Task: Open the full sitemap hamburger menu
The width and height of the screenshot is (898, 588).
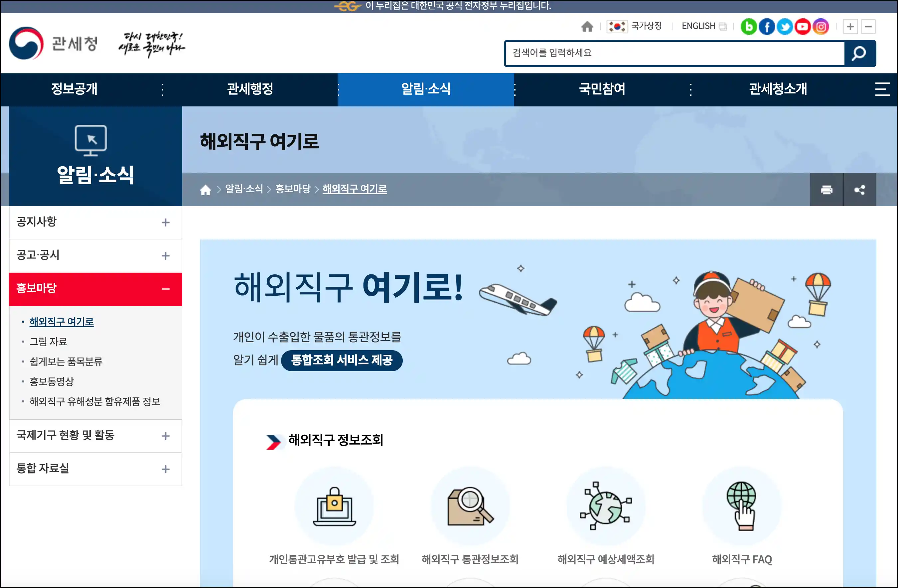Action: click(x=882, y=89)
